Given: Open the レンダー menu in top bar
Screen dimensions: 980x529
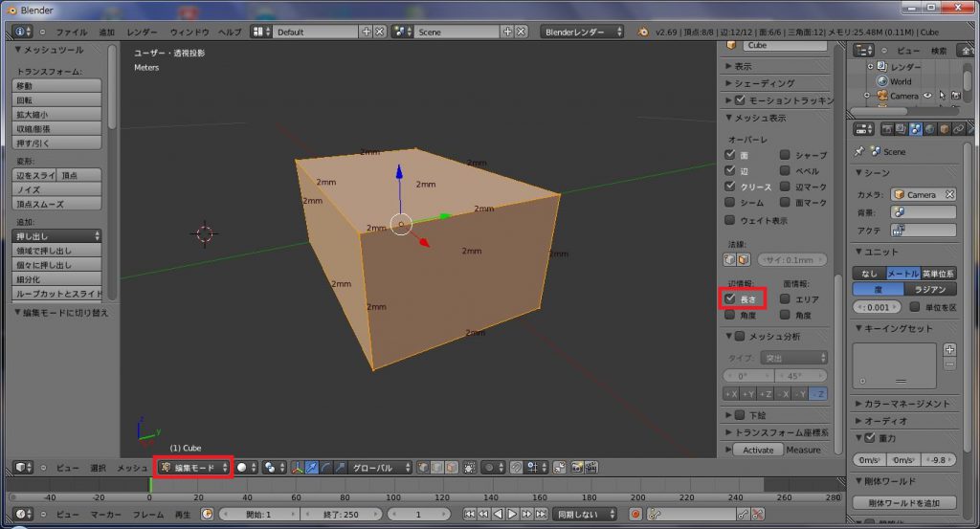Looking at the screenshot, I should (142, 32).
